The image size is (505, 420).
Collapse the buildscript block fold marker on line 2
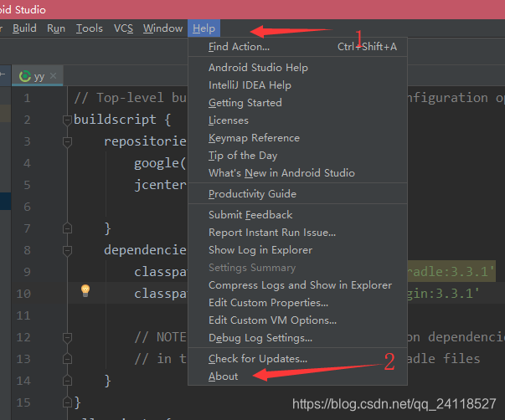(67, 120)
